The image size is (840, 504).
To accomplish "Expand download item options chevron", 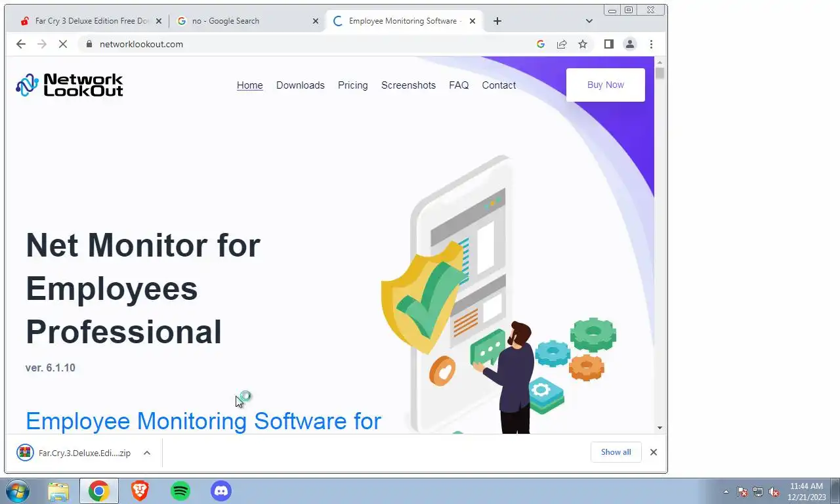I will click(x=147, y=453).
